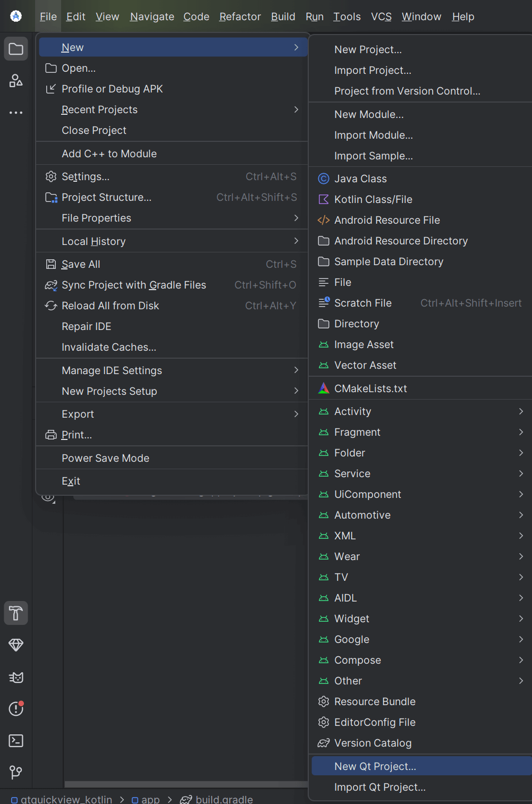The height and width of the screenshot is (804, 532).
Task: Click the Build hammer icon in sidebar
Action: point(16,613)
